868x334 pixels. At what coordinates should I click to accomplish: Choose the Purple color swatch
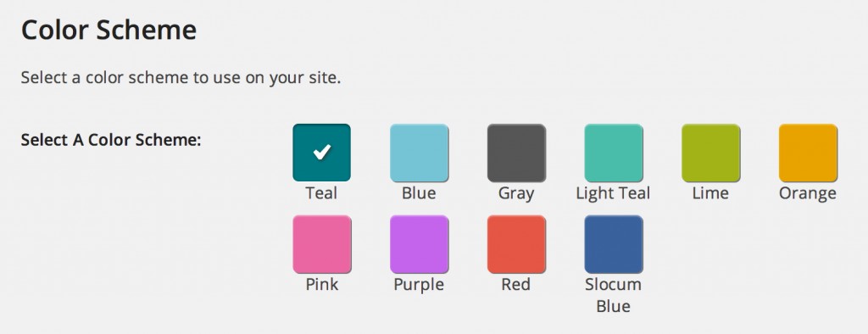coord(419,244)
